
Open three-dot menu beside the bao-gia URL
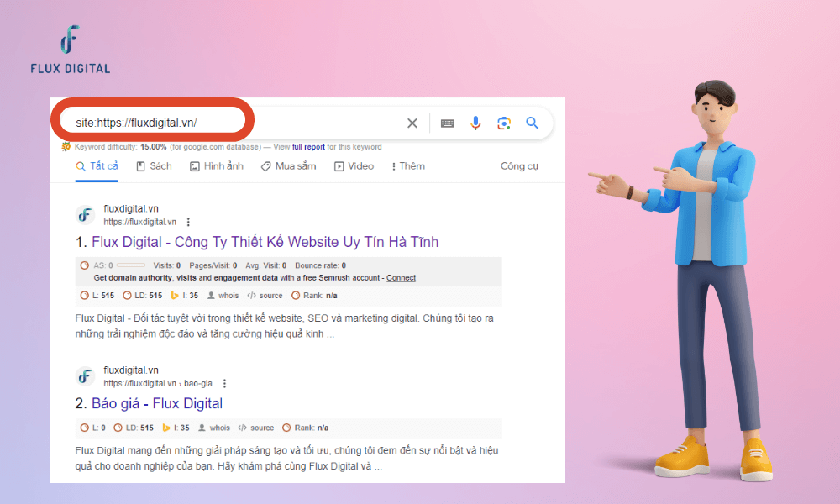[224, 384]
